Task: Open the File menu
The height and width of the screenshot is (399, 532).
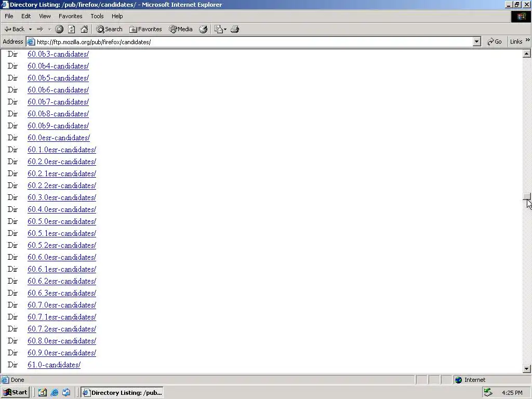Action: (9, 16)
